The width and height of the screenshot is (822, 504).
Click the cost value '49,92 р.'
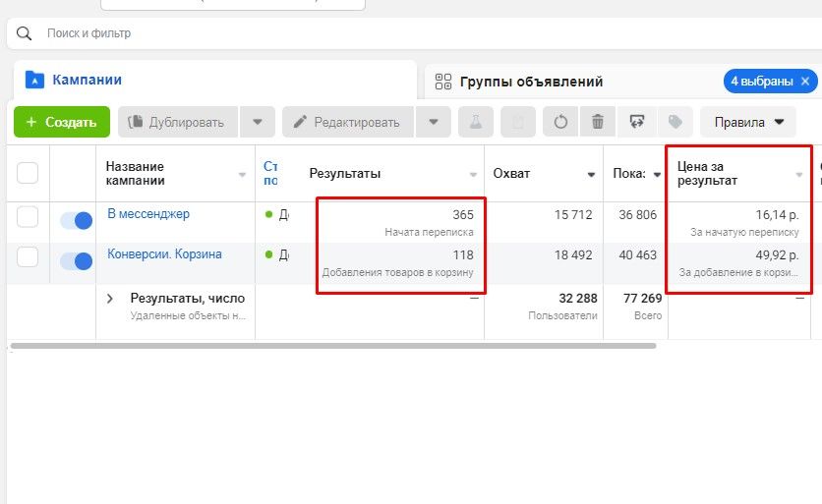coord(777,255)
